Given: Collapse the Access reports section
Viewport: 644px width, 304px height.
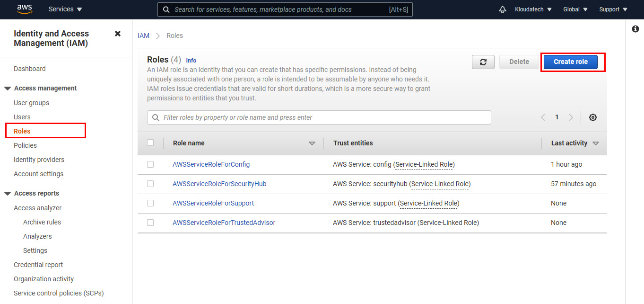Looking at the screenshot, I should (8, 194).
